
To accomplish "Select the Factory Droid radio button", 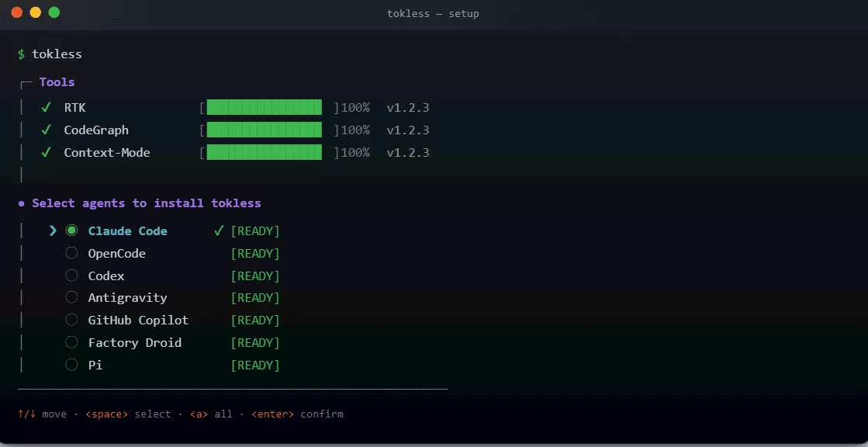I will coord(71,342).
